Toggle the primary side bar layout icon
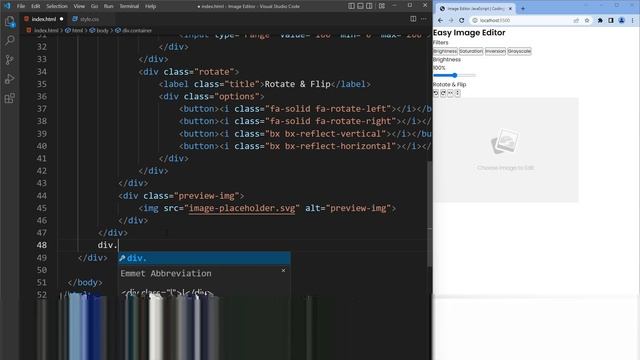640x360 pixels. tap(351, 6)
